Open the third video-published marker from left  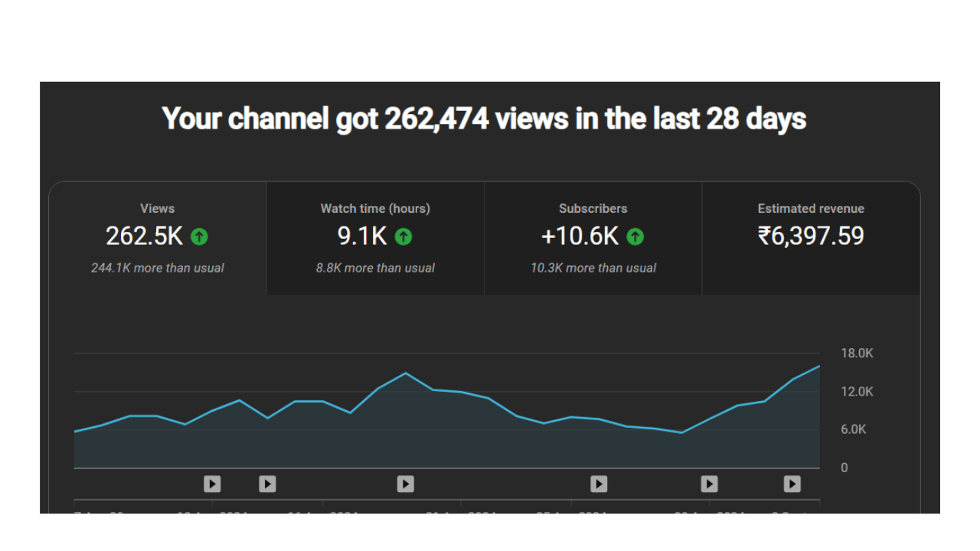(406, 484)
